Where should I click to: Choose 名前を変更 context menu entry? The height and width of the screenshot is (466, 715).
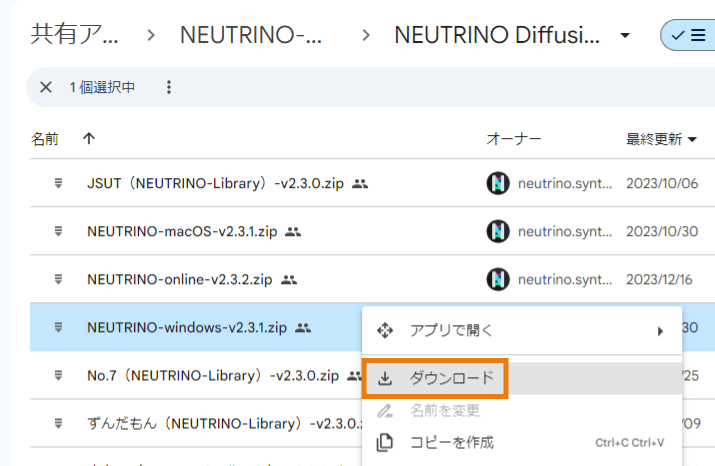[522, 411]
